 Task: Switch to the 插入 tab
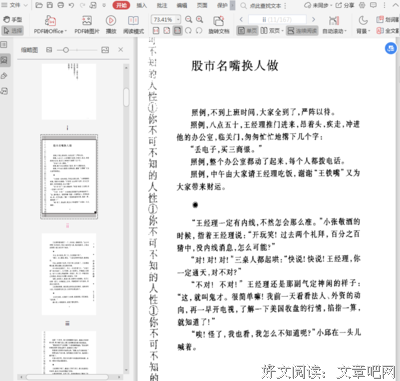click(142, 5)
